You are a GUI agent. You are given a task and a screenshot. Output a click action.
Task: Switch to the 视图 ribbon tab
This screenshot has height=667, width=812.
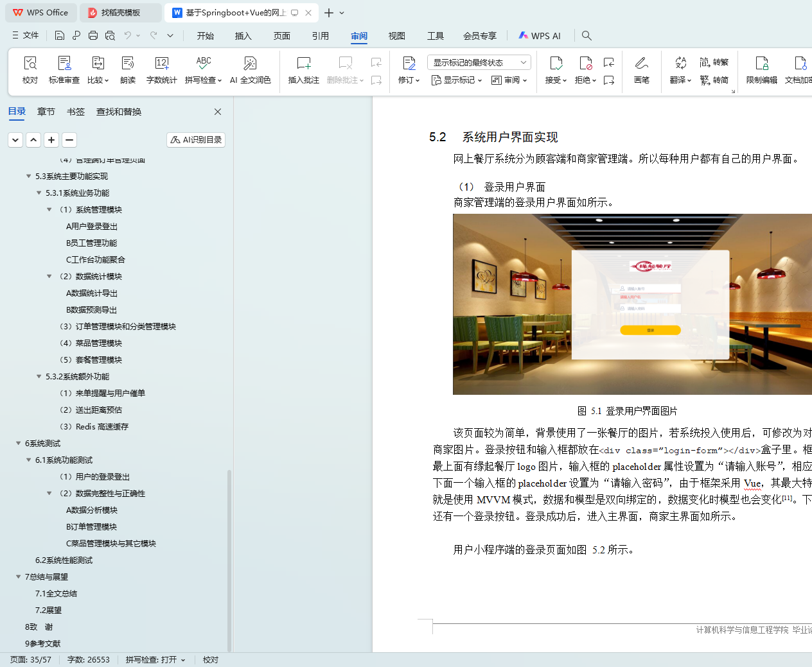(x=397, y=36)
